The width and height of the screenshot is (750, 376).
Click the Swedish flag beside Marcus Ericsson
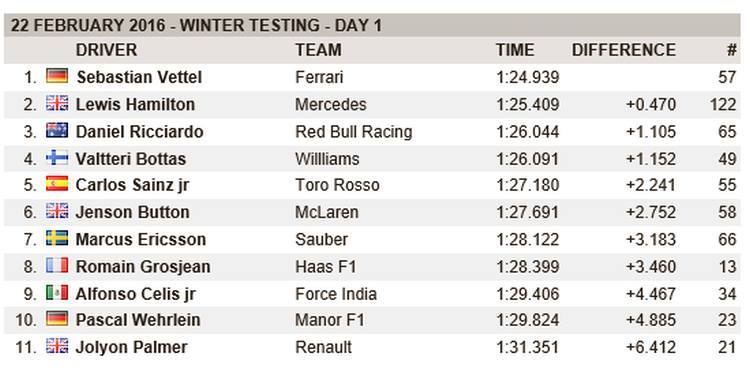coord(57,238)
